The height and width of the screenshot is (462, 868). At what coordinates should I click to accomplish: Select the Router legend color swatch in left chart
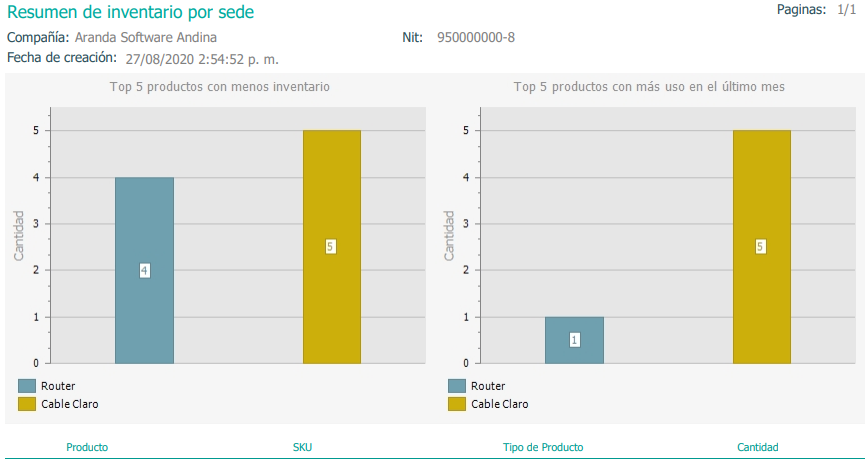pyautogui.click(x=27, y=386)
